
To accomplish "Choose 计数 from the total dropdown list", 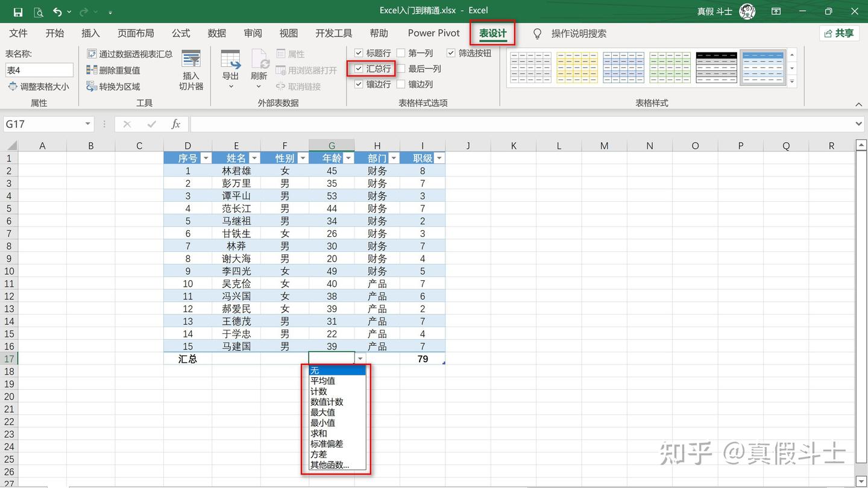I will 337,392.
